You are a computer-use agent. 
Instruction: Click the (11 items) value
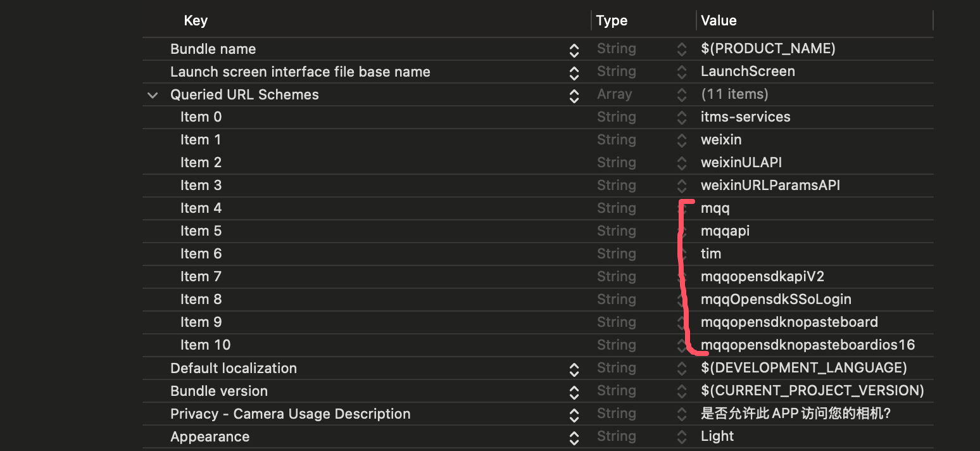[734, 94]
